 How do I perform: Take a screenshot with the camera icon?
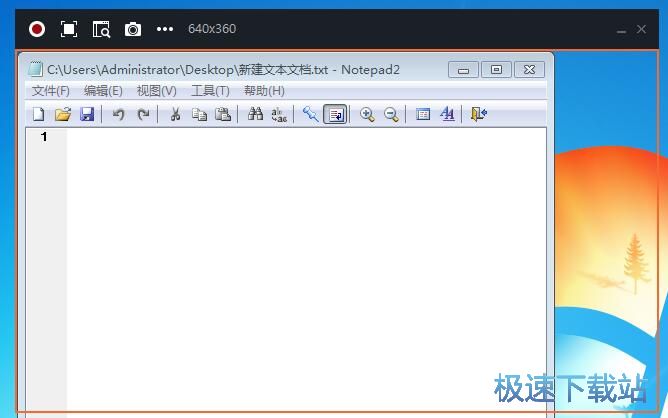(x=133, y=29)
